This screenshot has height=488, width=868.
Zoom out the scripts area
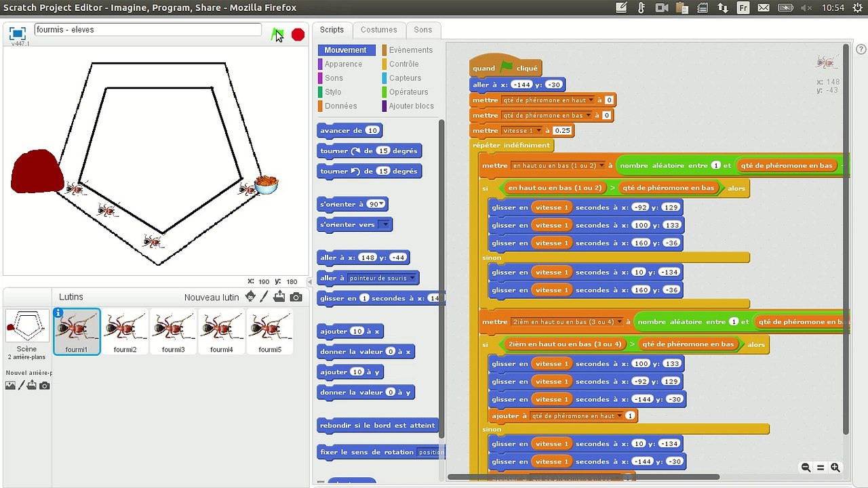806,468
